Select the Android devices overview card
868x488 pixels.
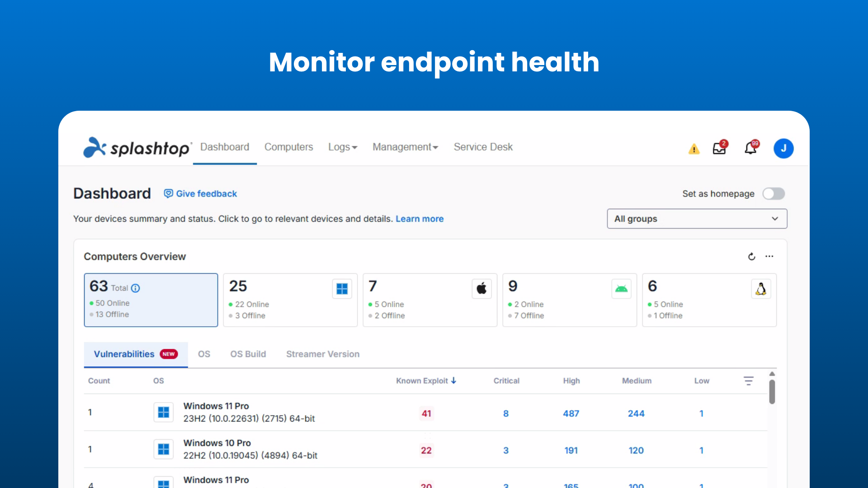click(569, 300)
